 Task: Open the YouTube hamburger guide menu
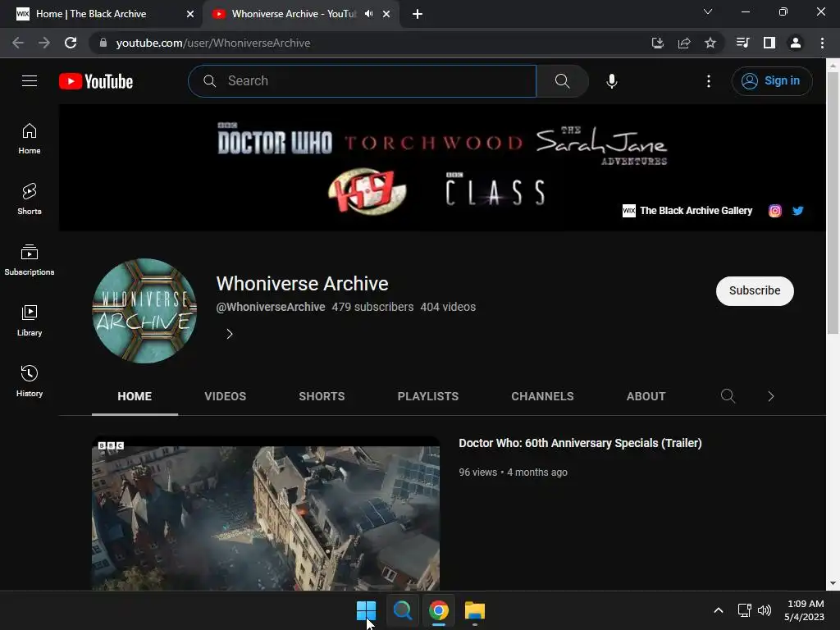(30, 81)
